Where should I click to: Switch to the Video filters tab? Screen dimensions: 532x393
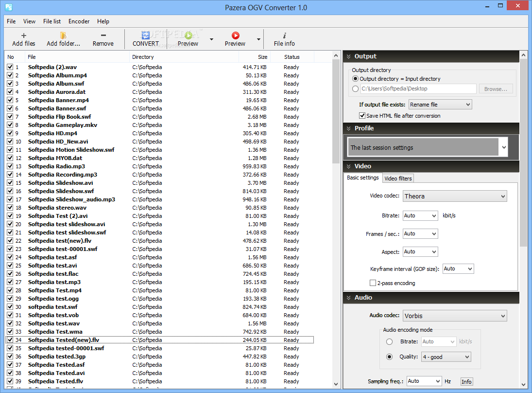tap(398, 179)
